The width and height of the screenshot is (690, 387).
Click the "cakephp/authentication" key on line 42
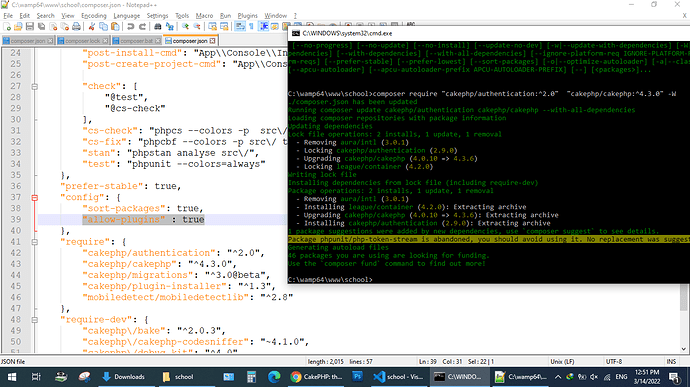149,253
